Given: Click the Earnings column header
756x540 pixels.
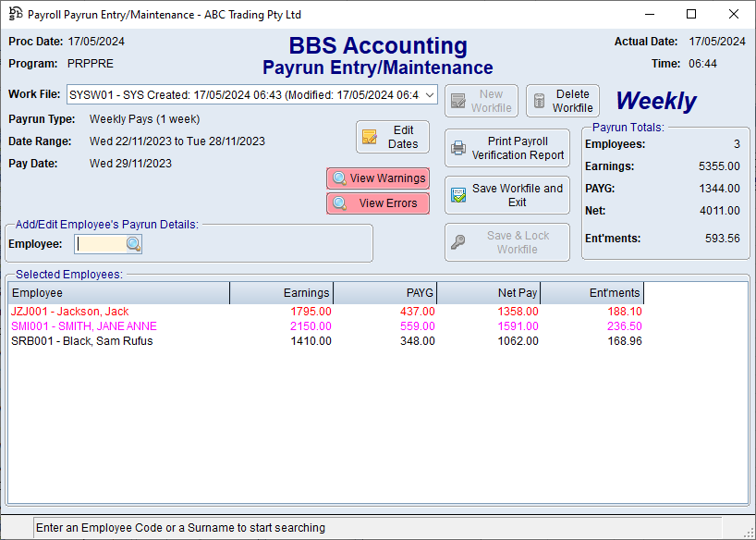Looking at the screenshot, I should click(281, 293).
